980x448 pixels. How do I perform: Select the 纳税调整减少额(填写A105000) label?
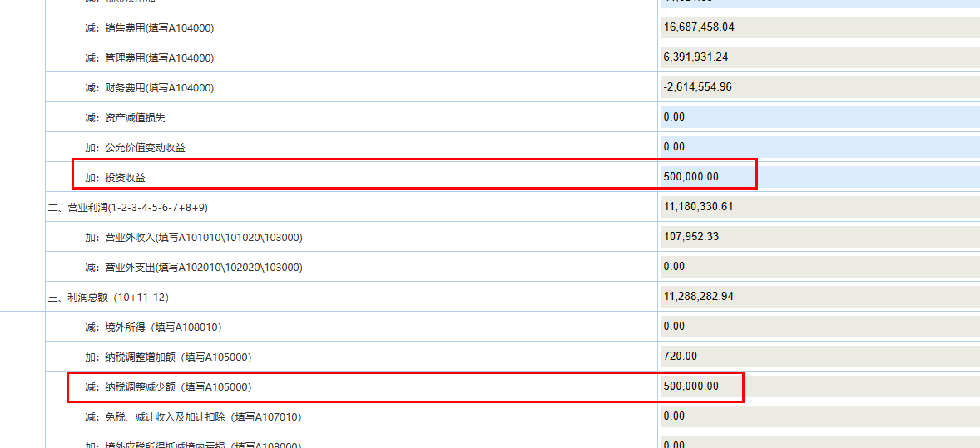(x=167, y=387)
